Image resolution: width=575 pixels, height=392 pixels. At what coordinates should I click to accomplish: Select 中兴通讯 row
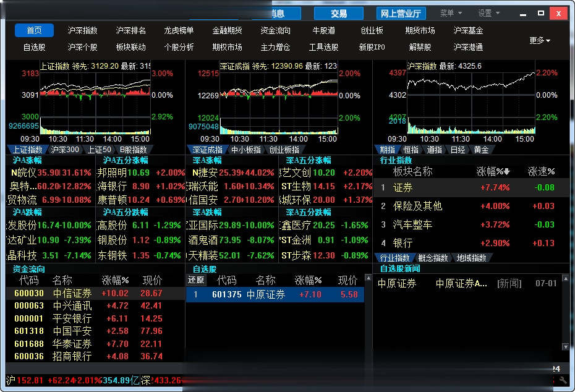click(x=95, y=306)
